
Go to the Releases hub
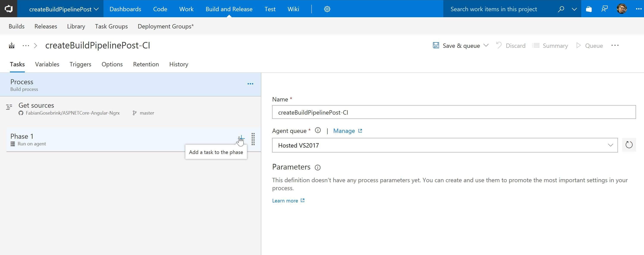(46, 26)
